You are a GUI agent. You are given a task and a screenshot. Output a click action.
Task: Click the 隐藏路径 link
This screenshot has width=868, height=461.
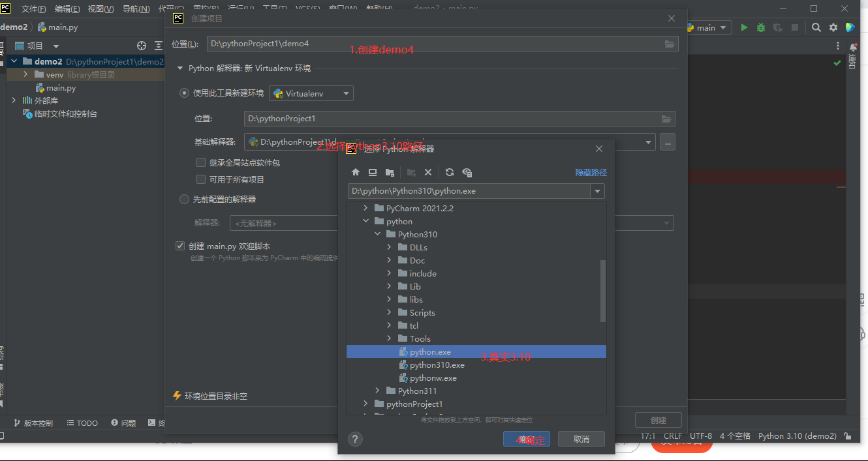[x=591, y=172]
